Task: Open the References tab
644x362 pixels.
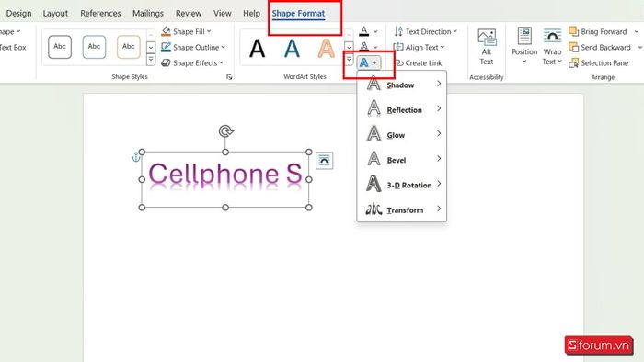Action: tap(100, 13)
